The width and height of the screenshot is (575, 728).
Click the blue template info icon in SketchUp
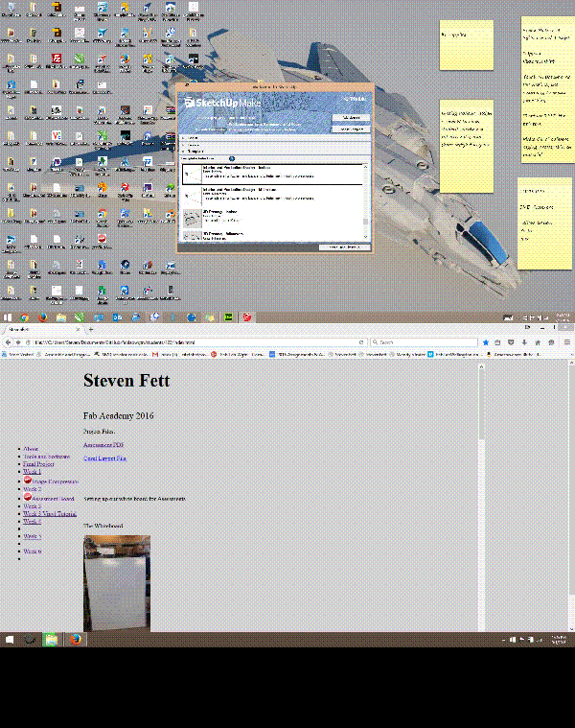pyautogui.click(x=232, y=159)
